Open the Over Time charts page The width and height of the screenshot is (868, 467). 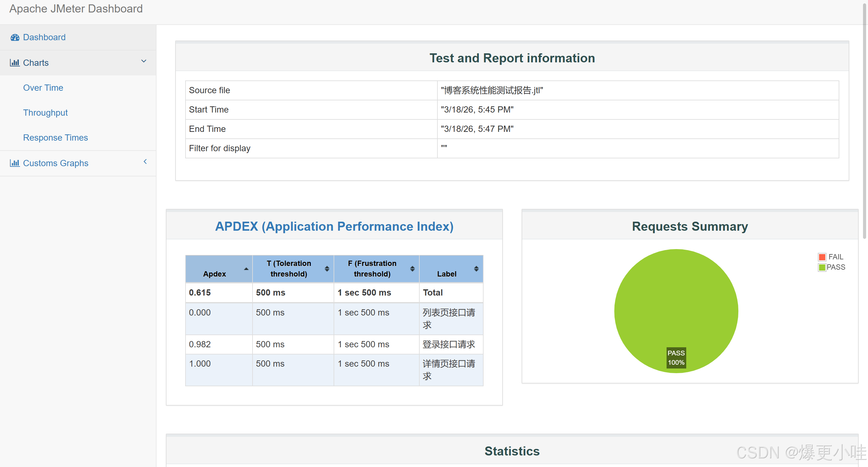(43, 88)
